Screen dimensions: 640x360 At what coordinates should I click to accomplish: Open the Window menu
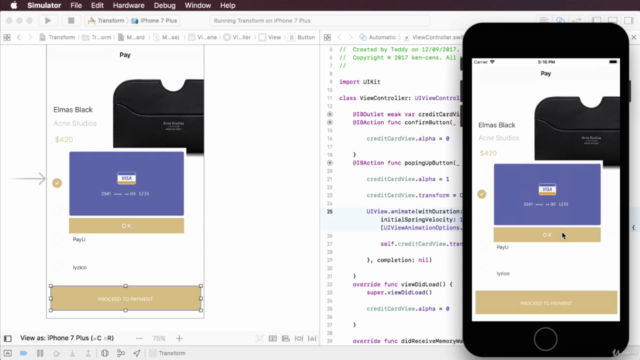click(198, 5)
